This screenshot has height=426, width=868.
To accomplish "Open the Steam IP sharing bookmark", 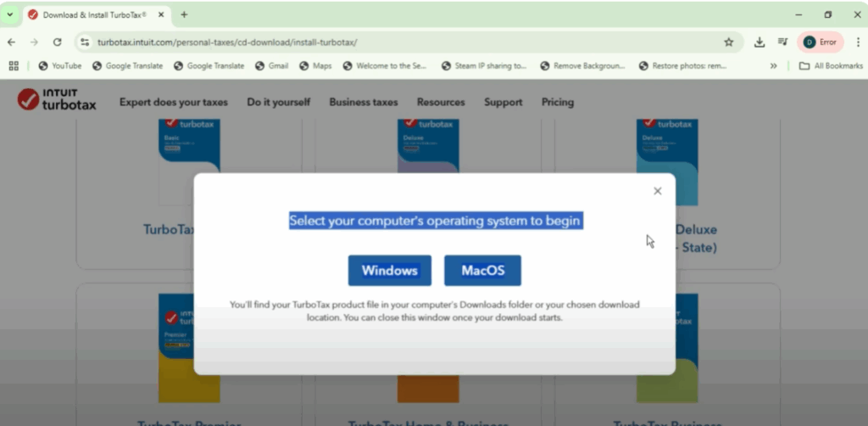I will click(484, 65).
